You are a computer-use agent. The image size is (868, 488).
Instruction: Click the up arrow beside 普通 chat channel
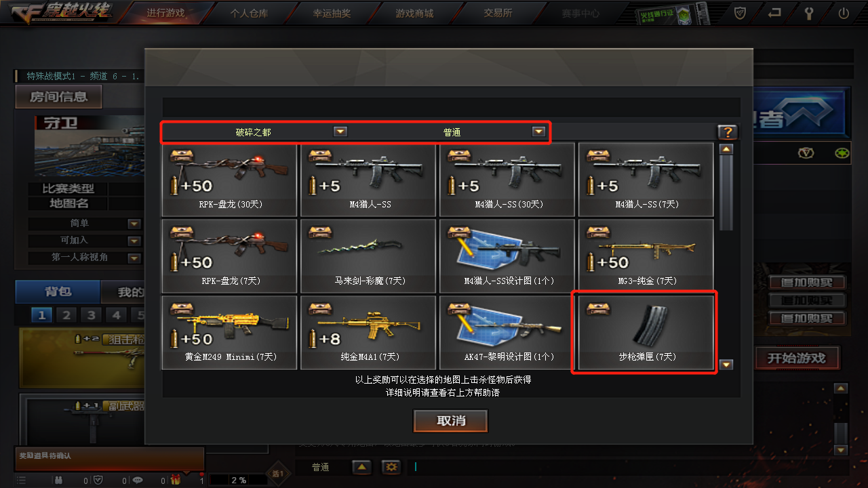click(x=361, y=467)
